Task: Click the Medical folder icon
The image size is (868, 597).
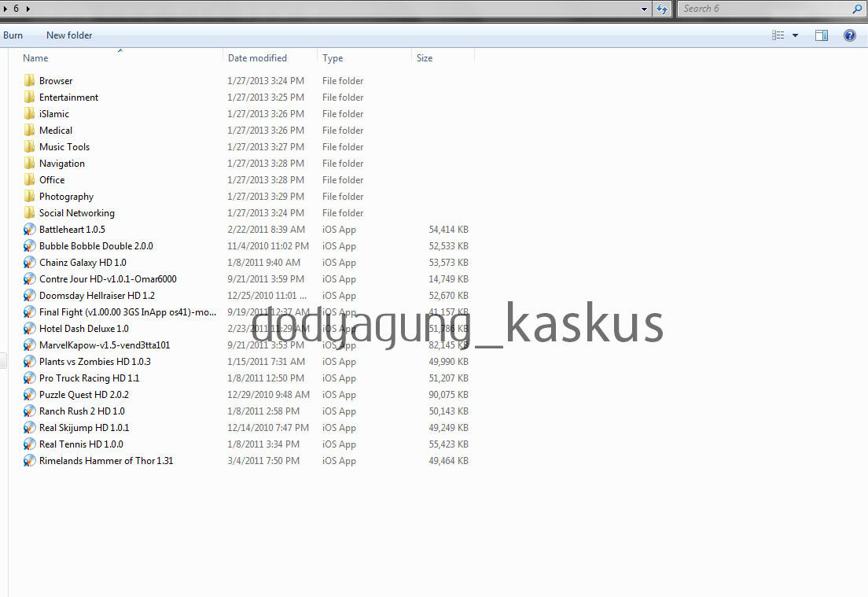Action: pyautogui.click(x=29, y=131)
